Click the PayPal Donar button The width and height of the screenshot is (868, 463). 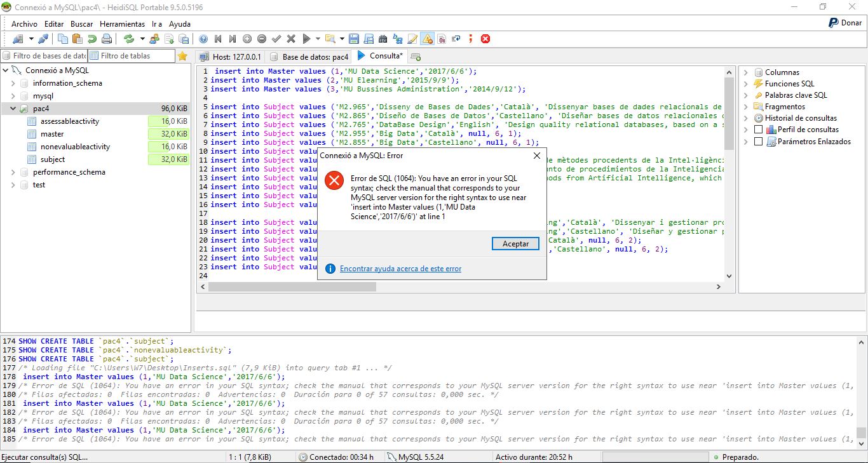point(845,23)
